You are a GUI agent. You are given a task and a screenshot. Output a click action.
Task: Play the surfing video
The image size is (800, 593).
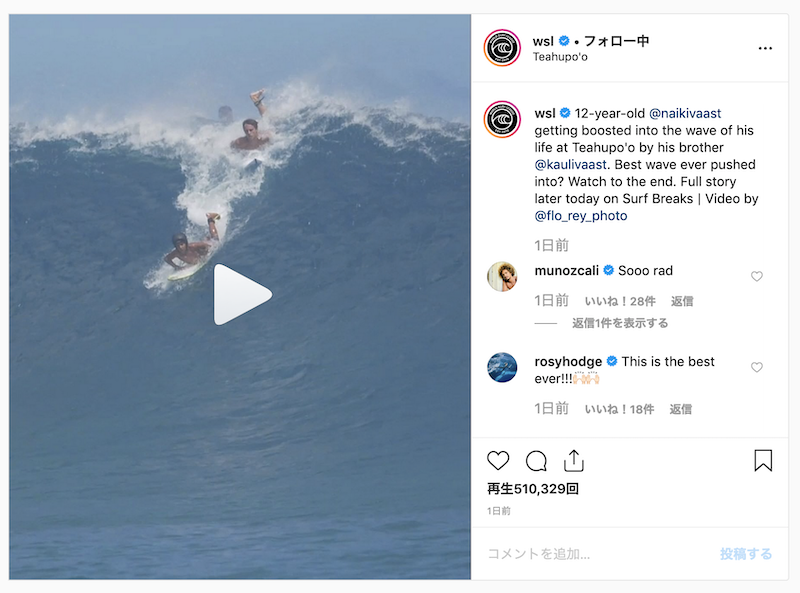click(x=242, y=294)
